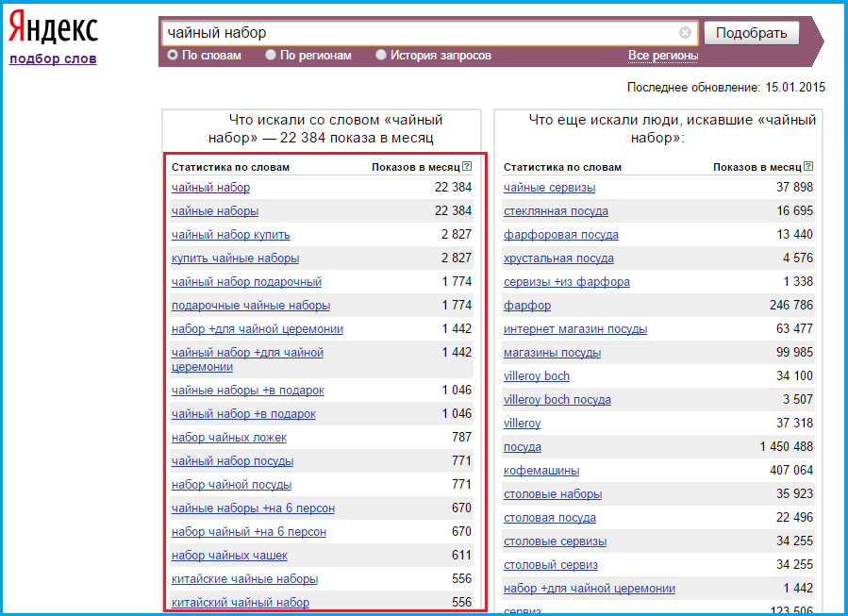Click the "хрустальная посуда" link

coord(558,258)
